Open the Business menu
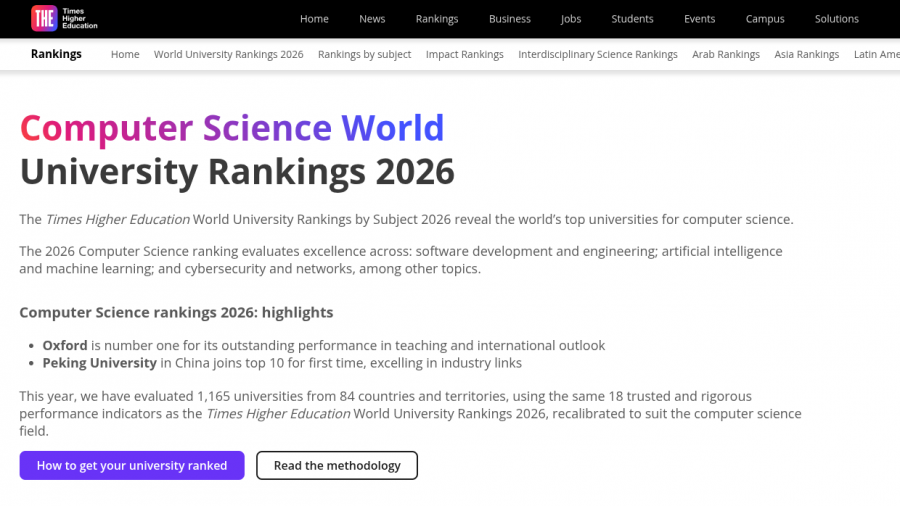Screen dimensions: 900x506 [510, 19]
